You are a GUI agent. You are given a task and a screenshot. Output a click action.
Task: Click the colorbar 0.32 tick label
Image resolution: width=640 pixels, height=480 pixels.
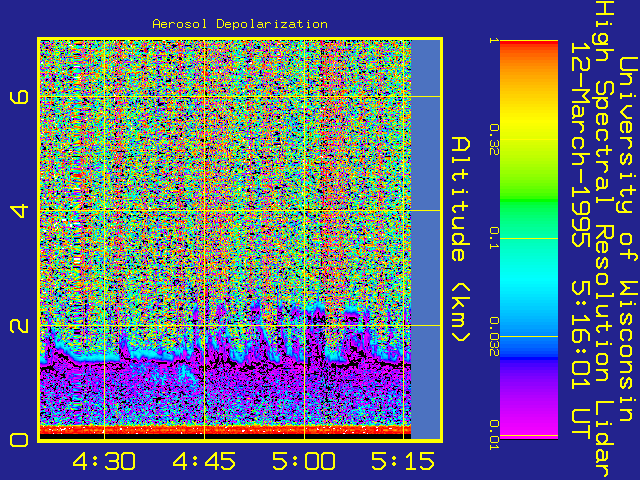pyautogui.click(x=494, y=140)
